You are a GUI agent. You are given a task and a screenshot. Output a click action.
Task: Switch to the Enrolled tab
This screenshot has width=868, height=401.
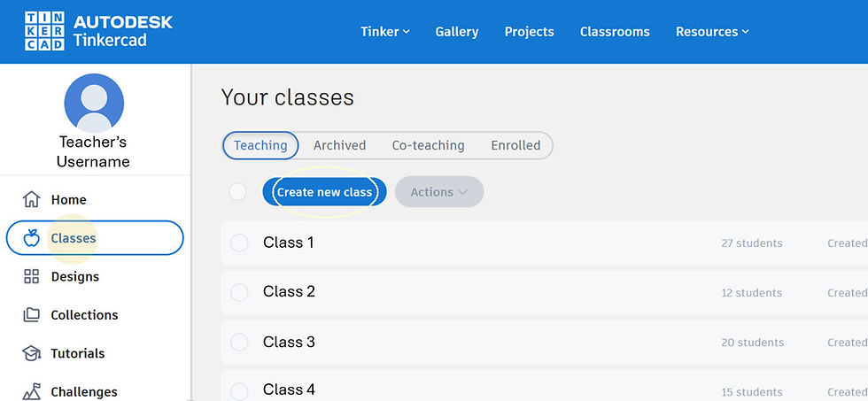pos(515,145)
